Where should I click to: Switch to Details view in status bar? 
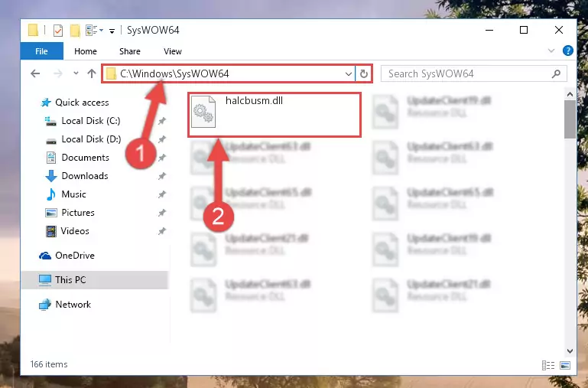coord(548,365)
